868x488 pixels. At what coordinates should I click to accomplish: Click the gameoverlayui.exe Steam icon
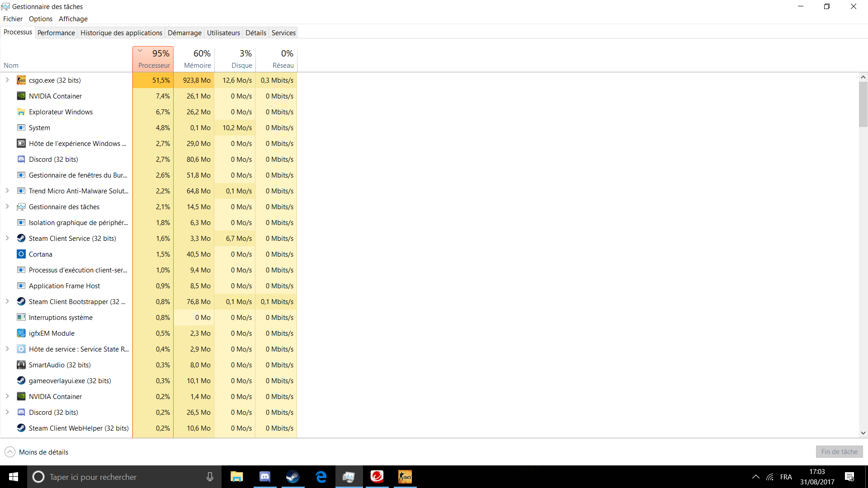coord(21,381)
